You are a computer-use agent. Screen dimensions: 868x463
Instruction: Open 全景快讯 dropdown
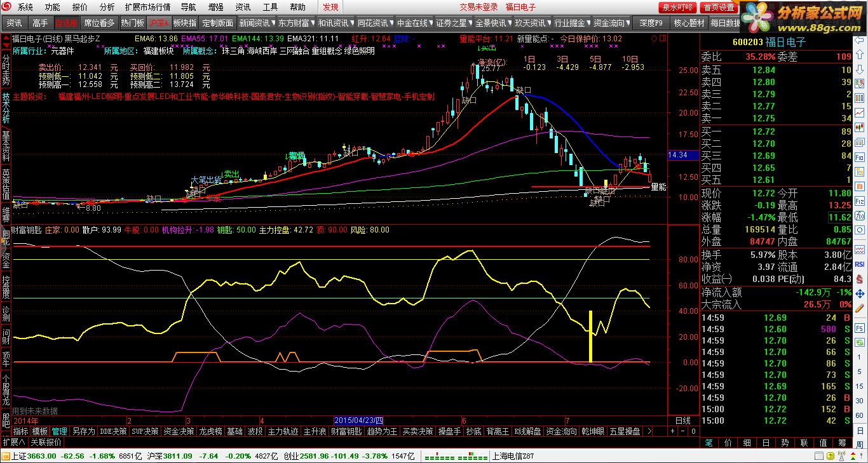coord(493,23)
